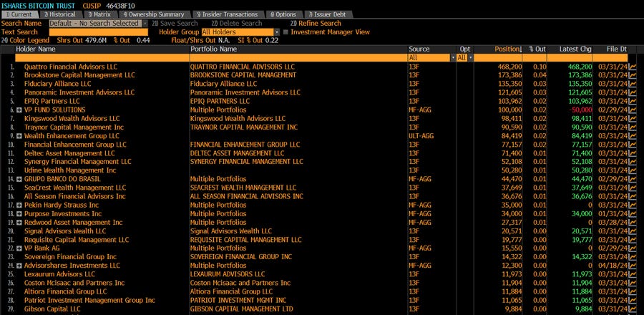Open the Color Legend
This screenshot has width=644, height=315.
[26, 40]
